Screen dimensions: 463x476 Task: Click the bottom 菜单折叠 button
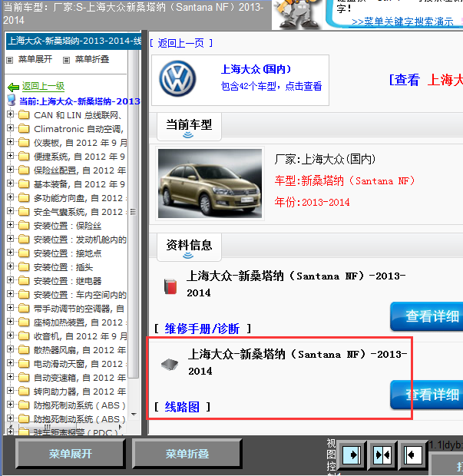pos(187,454)
